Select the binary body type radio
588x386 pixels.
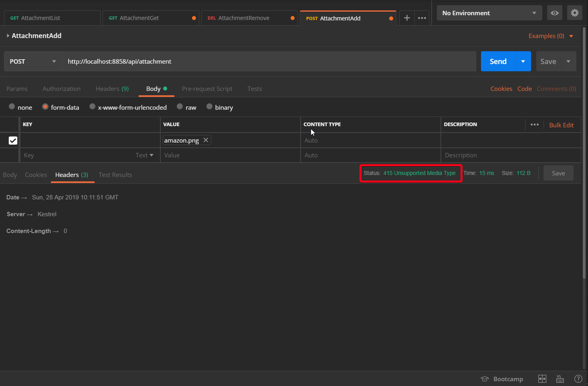[x=209, y=107]
